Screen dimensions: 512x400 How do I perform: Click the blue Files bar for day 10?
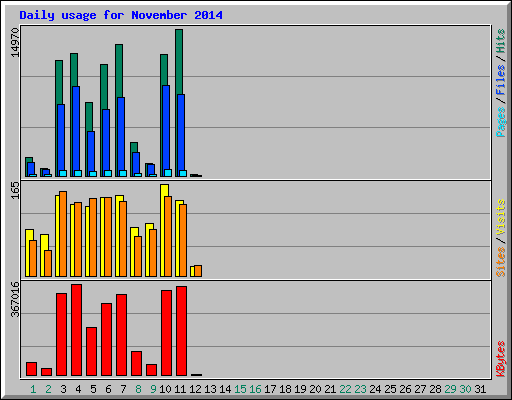(x=166, y=131)
